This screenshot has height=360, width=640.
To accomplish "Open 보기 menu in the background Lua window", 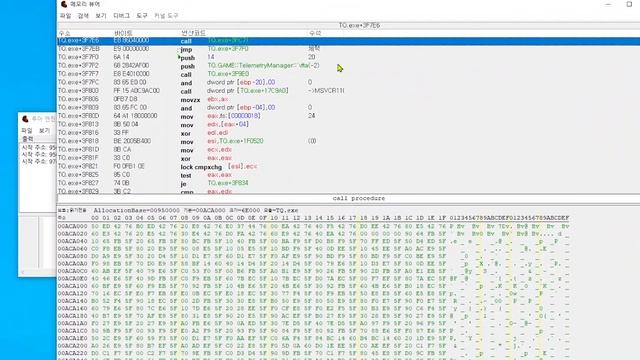I will pyautogui.click(x=44, y=131).
